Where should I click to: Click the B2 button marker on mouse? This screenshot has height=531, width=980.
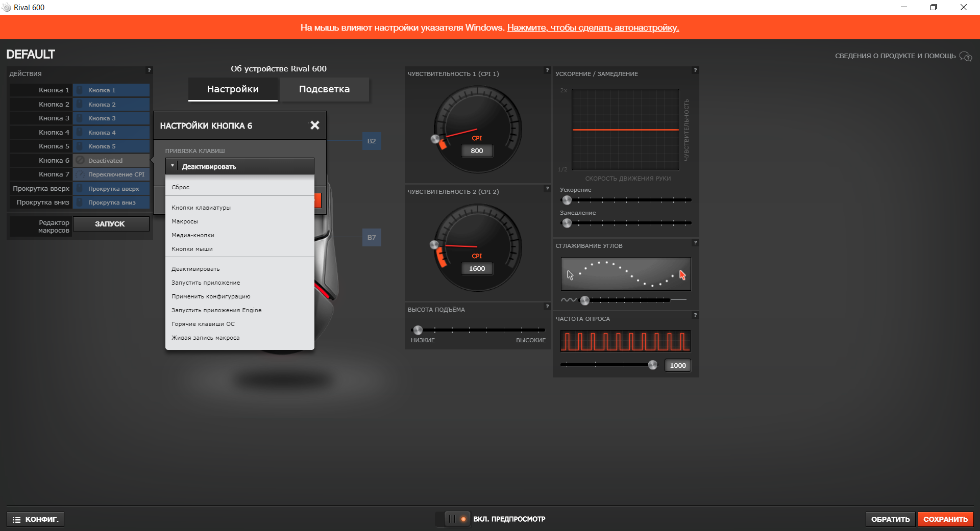pyautogui.click(x=372, y=141)
